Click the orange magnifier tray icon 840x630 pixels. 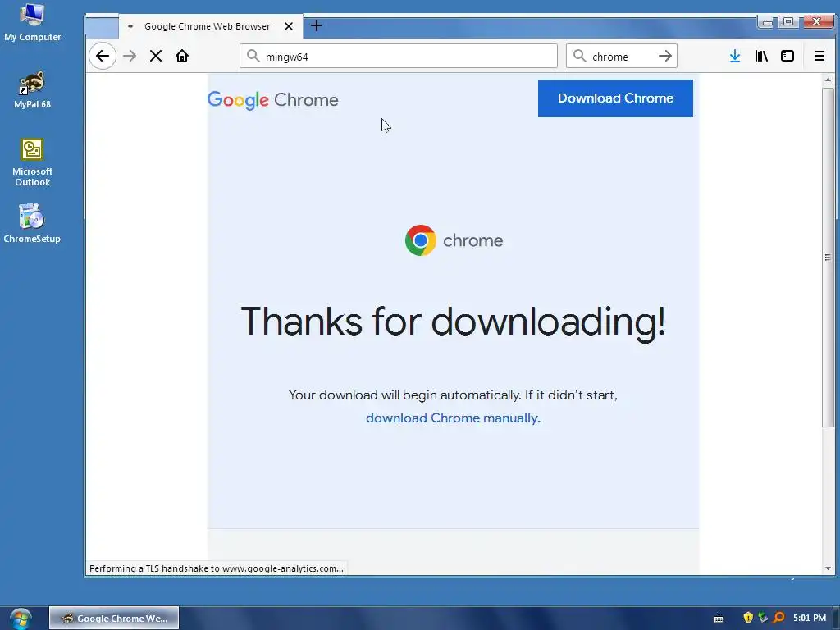point(779,618)
